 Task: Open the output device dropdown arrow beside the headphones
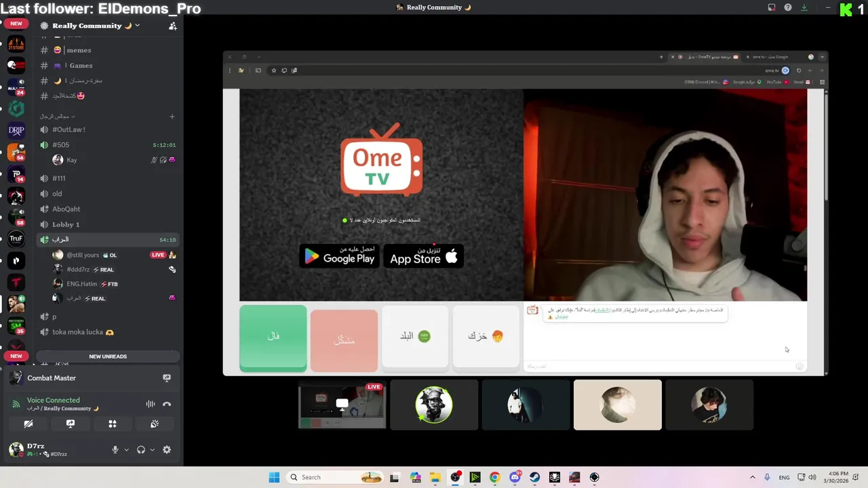point(152,450)
